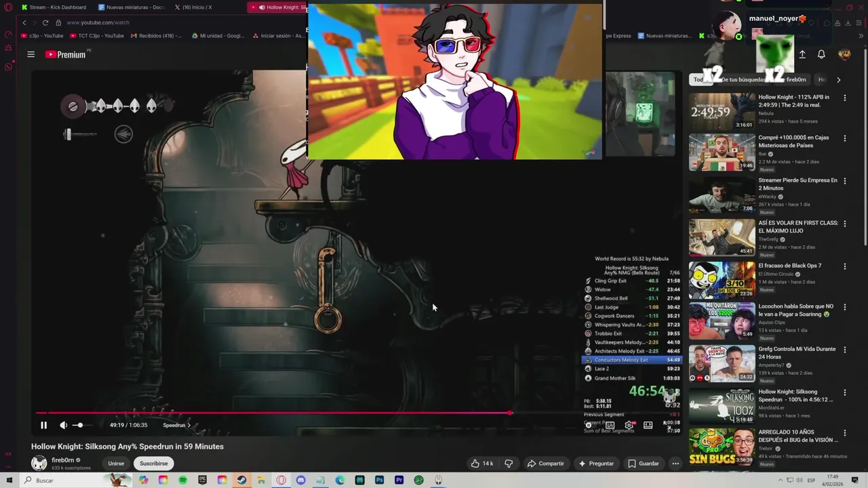Dislike the video

tap(509, 464)
